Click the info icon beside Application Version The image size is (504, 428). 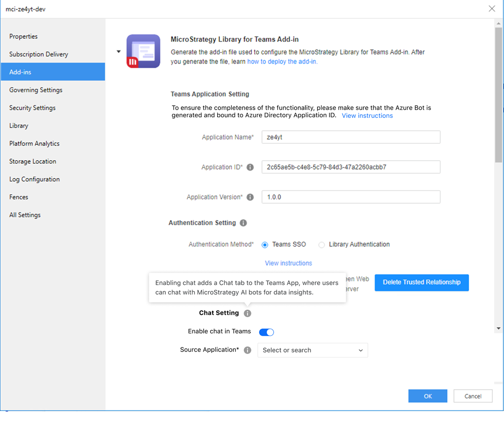(250, 197)
